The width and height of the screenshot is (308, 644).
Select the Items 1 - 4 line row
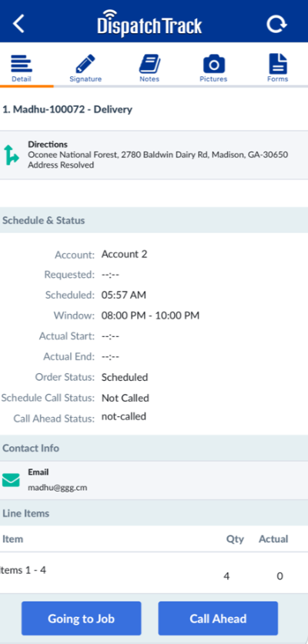click(x=154, y=572)
